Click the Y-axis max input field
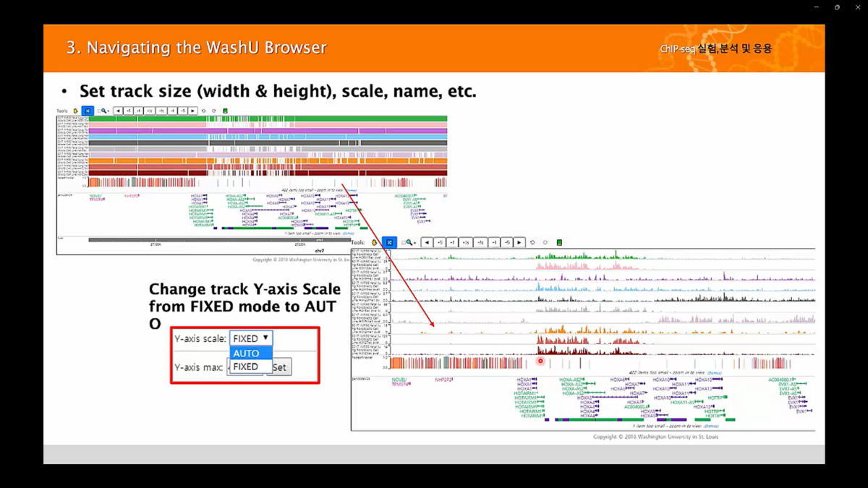The width and height of the screenshot is (868, 488). click(246, 367)
